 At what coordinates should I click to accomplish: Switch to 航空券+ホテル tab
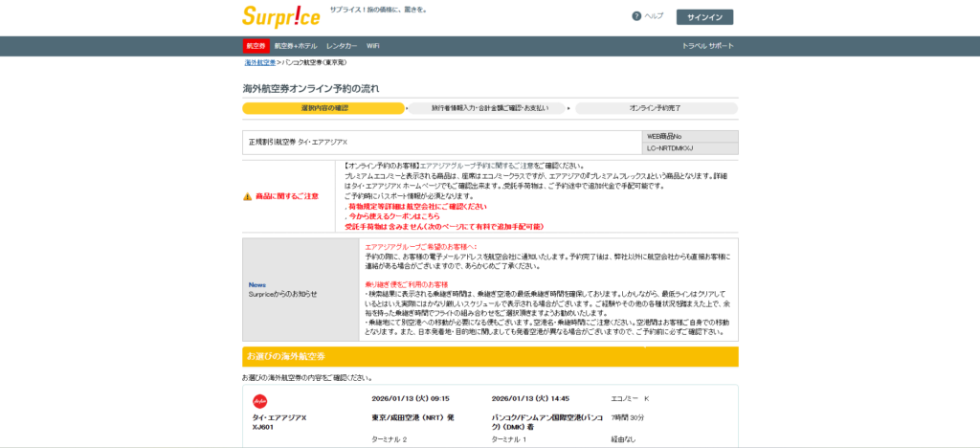coord(295,46)
